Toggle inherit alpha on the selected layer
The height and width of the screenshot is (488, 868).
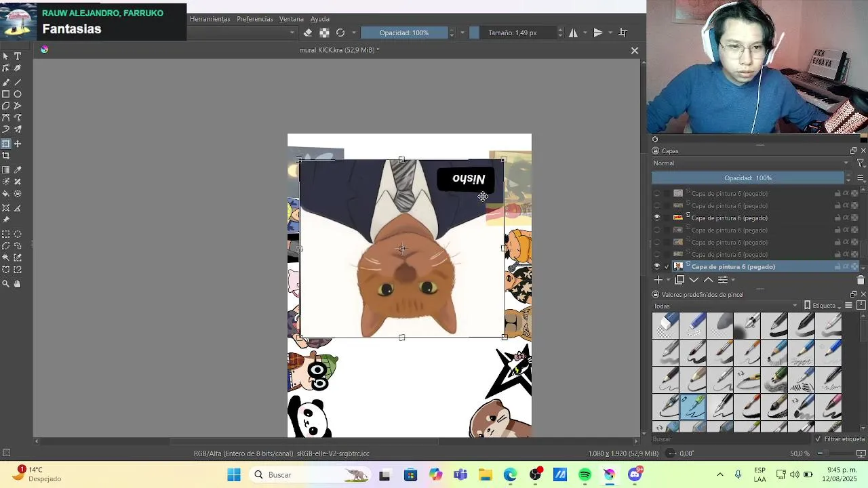tap(846, 266)
